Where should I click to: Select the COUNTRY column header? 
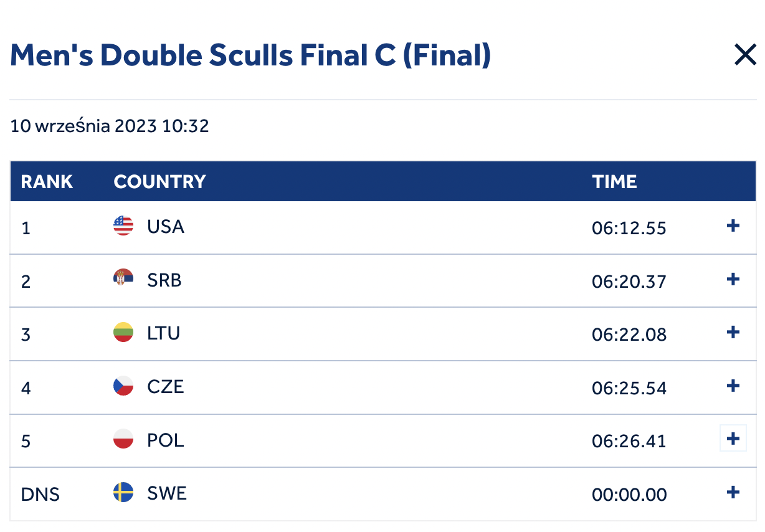click(x=159, y=182)
